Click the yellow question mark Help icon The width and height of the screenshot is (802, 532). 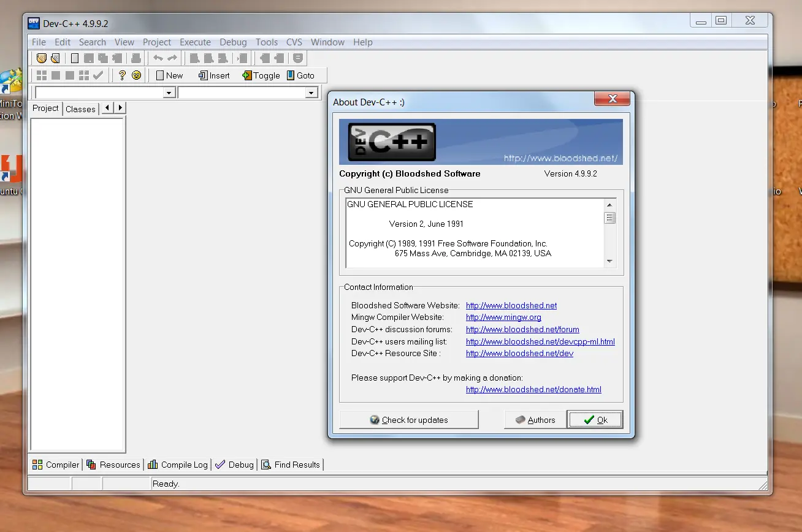click(122, 75)
